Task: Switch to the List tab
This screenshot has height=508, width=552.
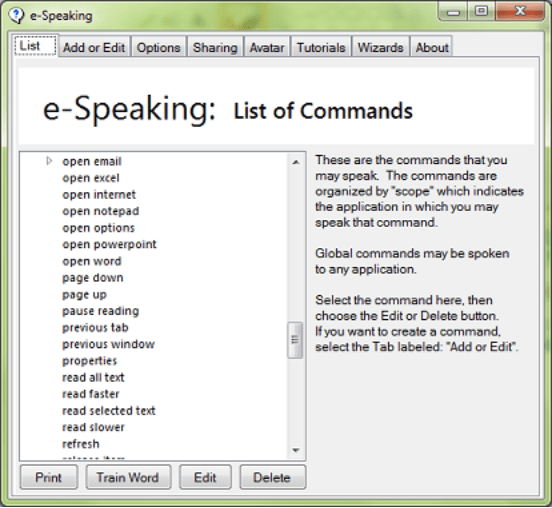Action: (36, 45)
